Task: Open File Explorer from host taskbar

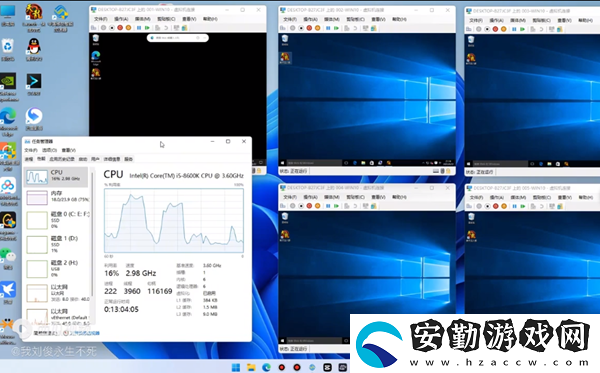Action: point(251,367)
